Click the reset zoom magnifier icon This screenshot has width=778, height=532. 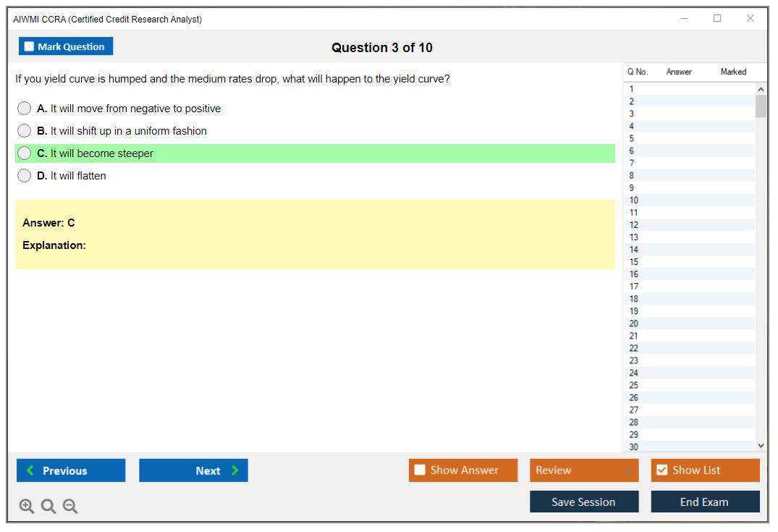[48, 507]
